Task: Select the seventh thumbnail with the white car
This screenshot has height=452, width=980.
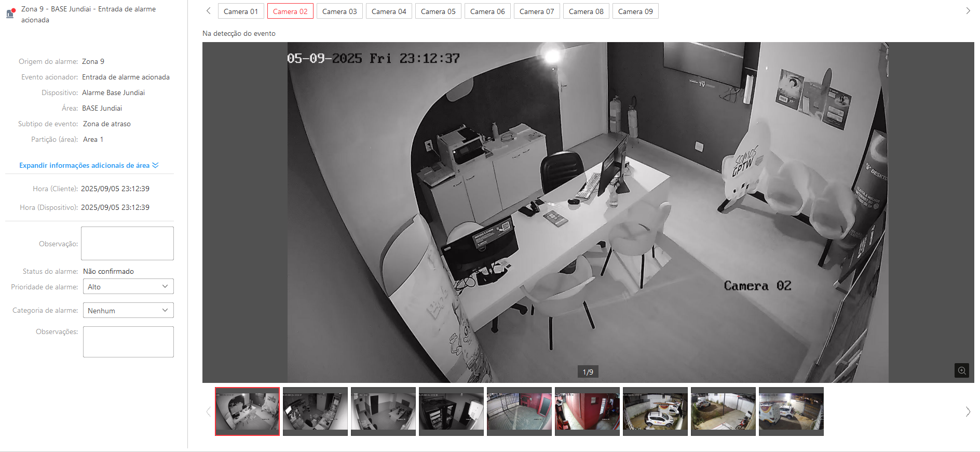Action: point(655,411)
